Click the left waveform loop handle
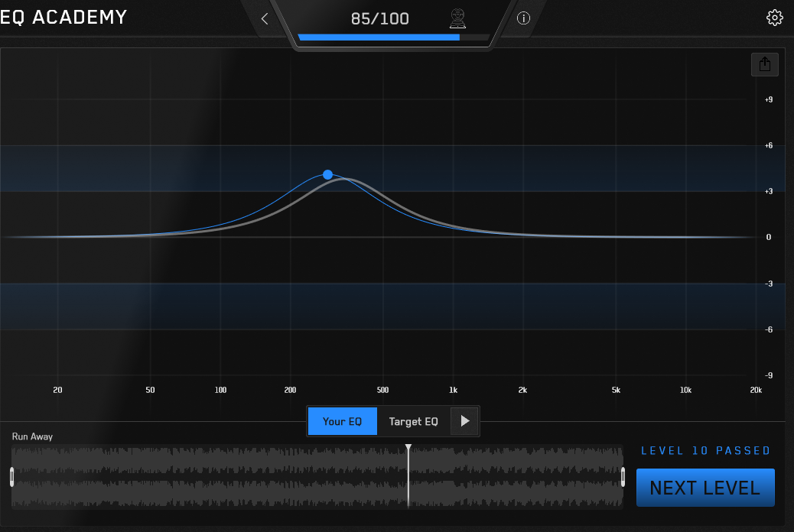This screenshot has width=794, height=532. tap(11, 477)
